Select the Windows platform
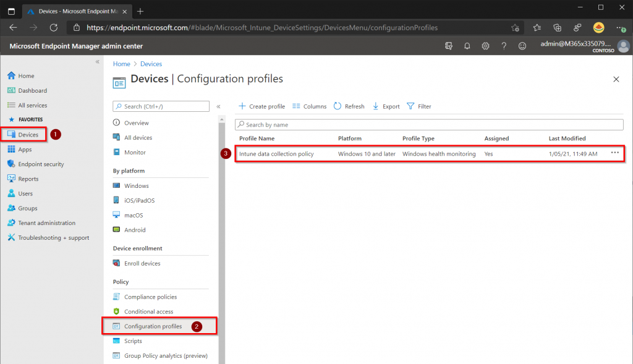The image size is (633, 364). [x=137, y=185]
